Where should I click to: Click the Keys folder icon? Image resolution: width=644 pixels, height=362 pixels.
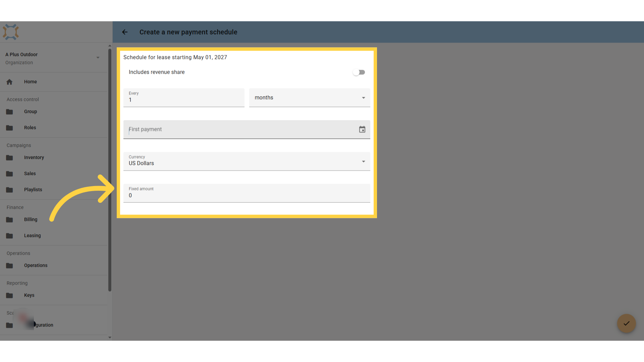coord(9,295)
